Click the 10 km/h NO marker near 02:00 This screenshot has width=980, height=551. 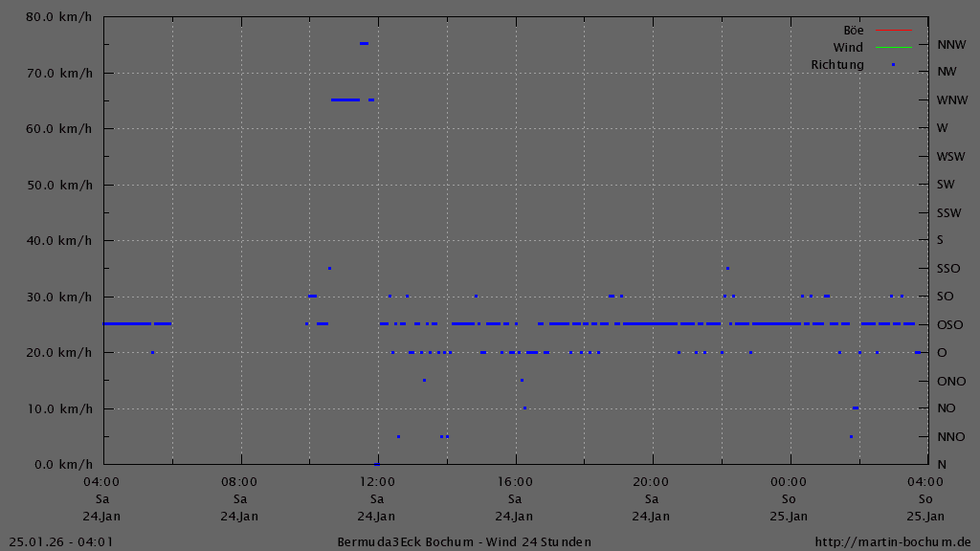[x=855, y=408]
